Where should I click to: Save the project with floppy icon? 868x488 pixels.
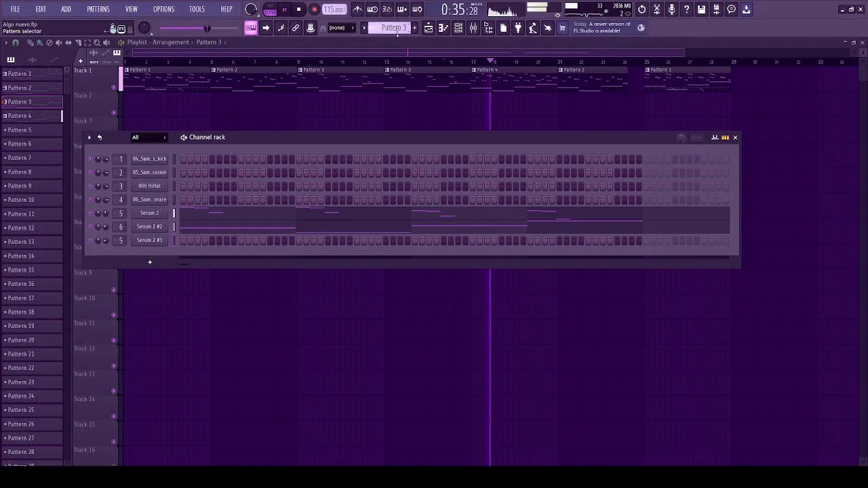coord(701,9)
